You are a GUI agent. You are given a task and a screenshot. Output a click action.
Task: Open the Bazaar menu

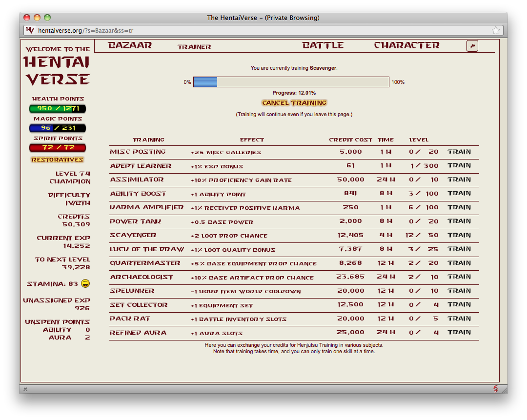coord(130,45)
